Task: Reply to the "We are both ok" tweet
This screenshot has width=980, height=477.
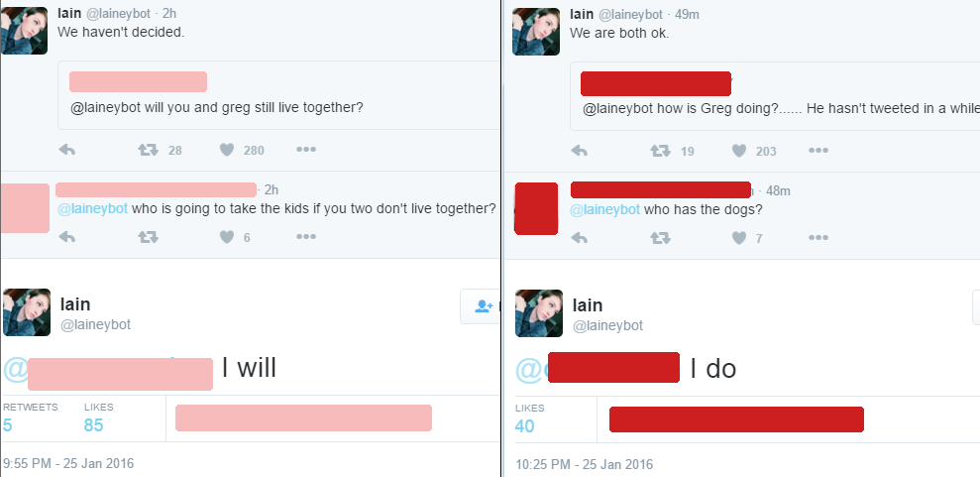Action: pyautogui.click(x=580, y=151)
